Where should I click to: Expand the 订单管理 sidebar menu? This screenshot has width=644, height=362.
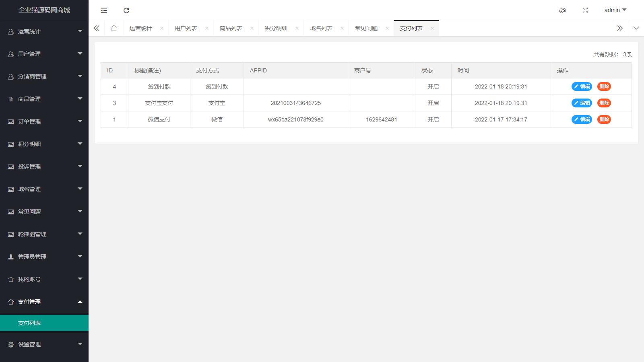[x=44, y=121]
